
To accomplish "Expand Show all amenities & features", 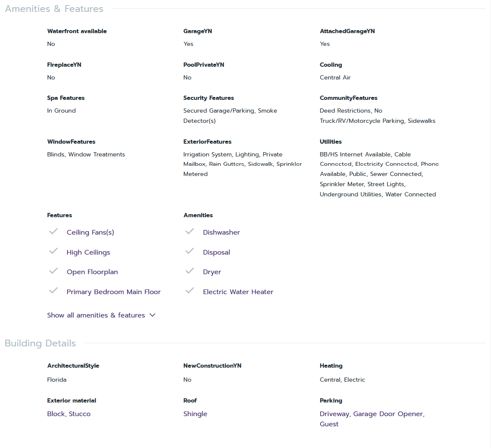I will click(96, 315).
